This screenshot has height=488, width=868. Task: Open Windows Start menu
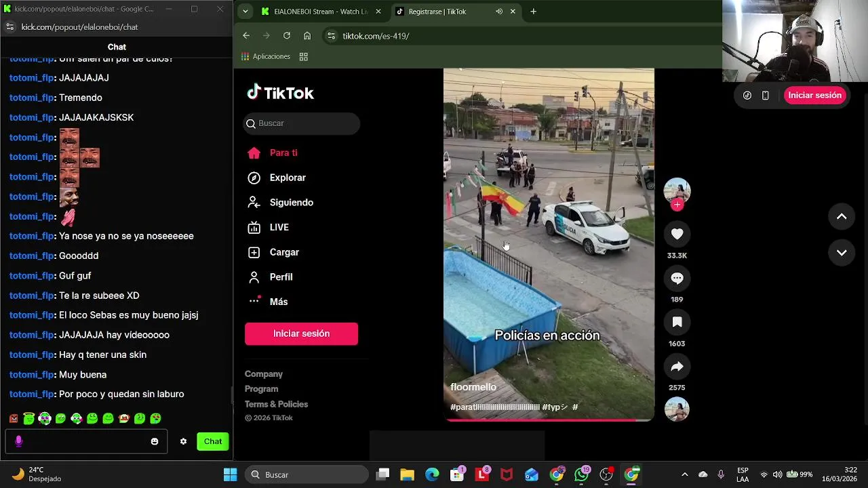point(230,474)
